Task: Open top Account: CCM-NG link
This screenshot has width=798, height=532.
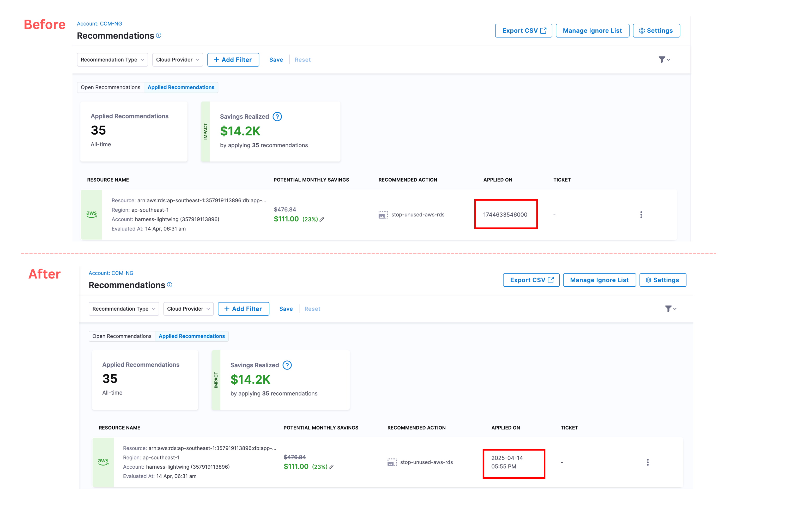Action: (99, 24)
